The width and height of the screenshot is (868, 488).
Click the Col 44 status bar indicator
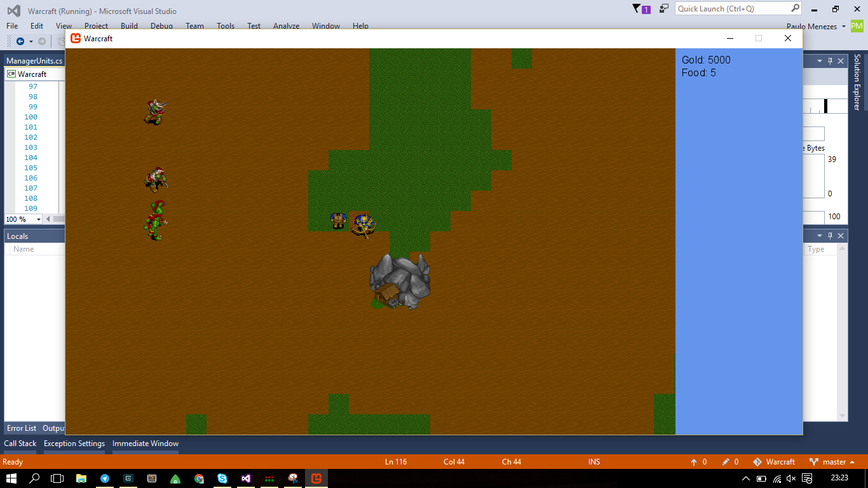click(x=454, y=462)
